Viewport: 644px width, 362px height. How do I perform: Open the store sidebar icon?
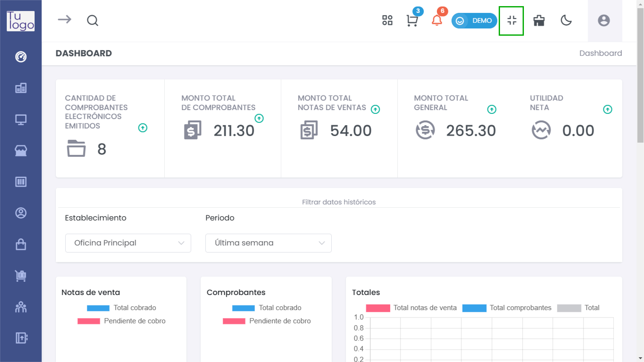[21, 150]
